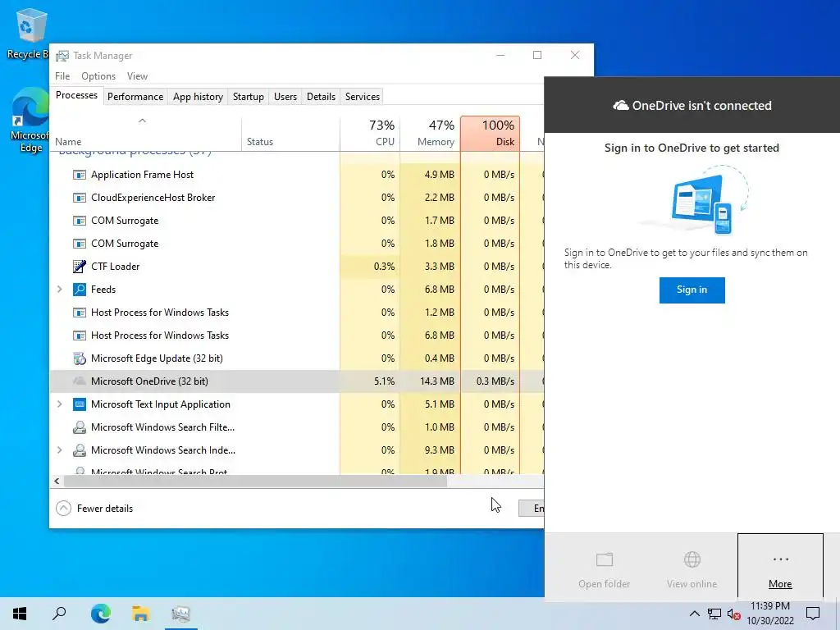This screenshot has height=630, width=840.
Task: Click the Application Frame Host process icon
Action: tap(80, 175)
